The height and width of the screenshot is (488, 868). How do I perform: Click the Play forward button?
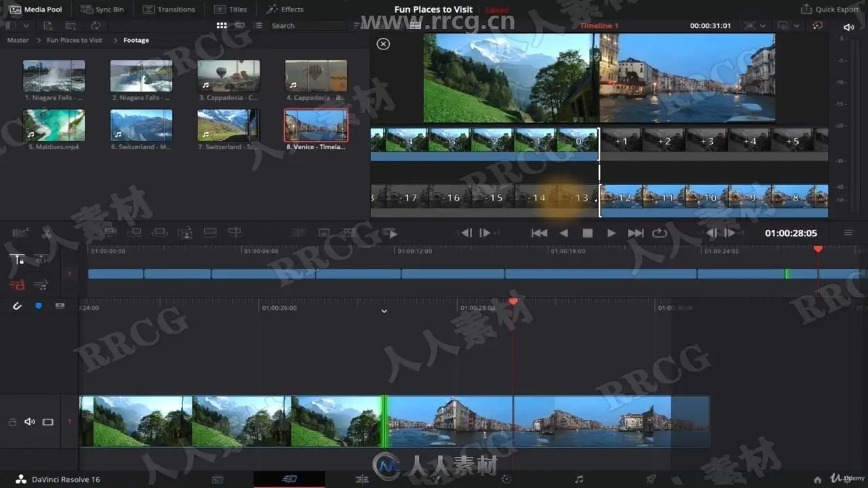point(611,233)
